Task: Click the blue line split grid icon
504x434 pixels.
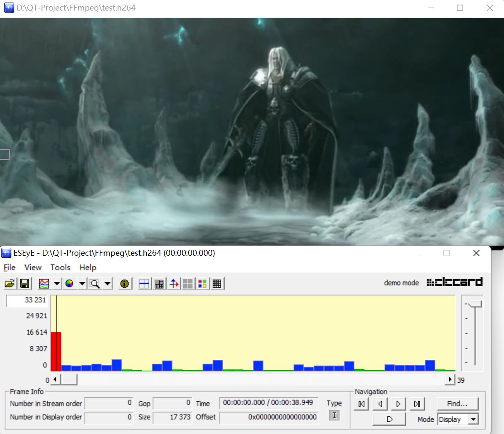Action: point(144,284)
